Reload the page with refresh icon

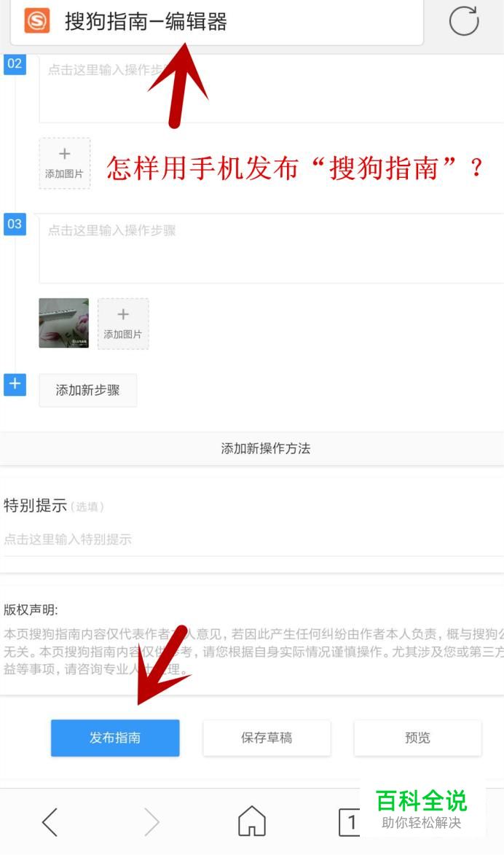point(464,21)
